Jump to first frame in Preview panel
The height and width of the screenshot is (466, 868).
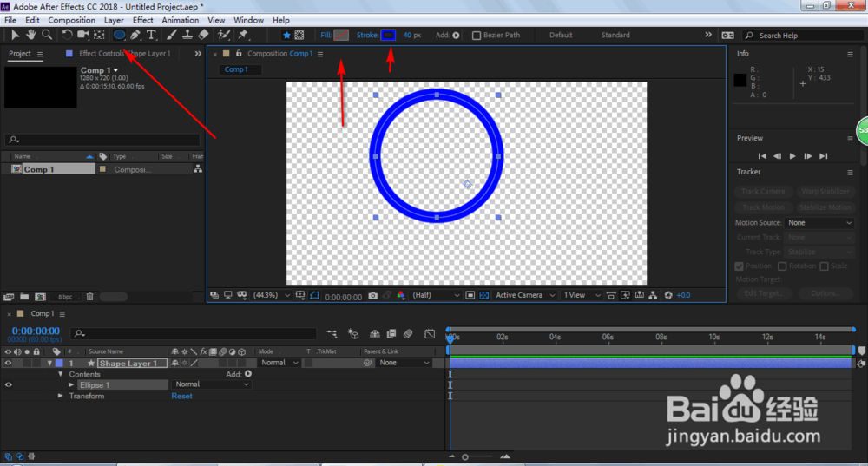pos(762,156)
